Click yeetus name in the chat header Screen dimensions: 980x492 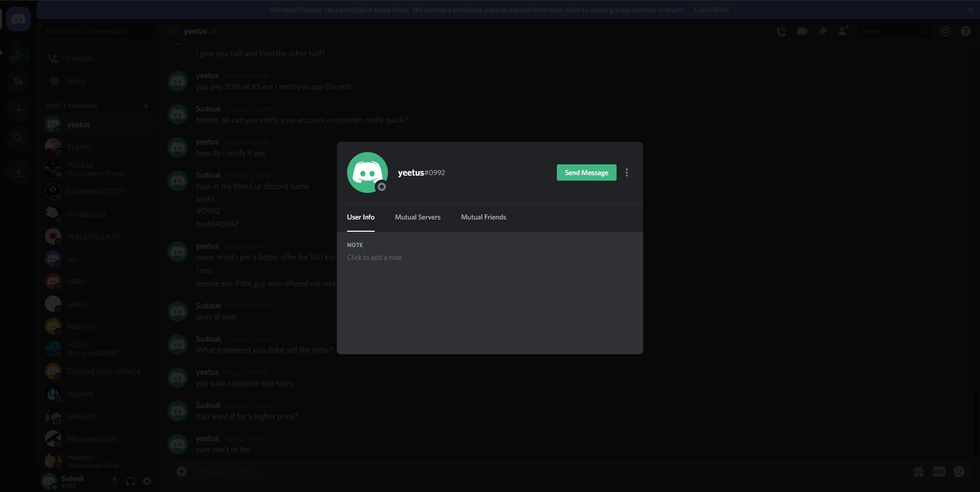195,31
